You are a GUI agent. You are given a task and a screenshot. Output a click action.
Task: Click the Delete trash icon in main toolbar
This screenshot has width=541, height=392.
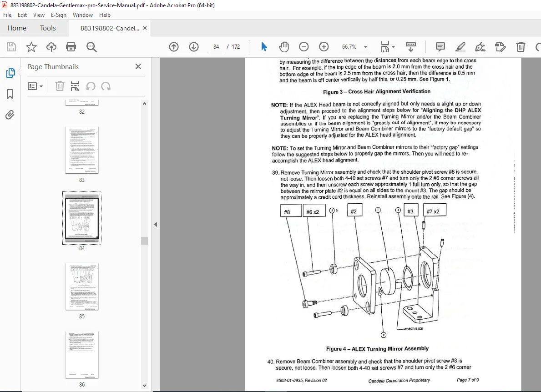[x=521, y=47]
